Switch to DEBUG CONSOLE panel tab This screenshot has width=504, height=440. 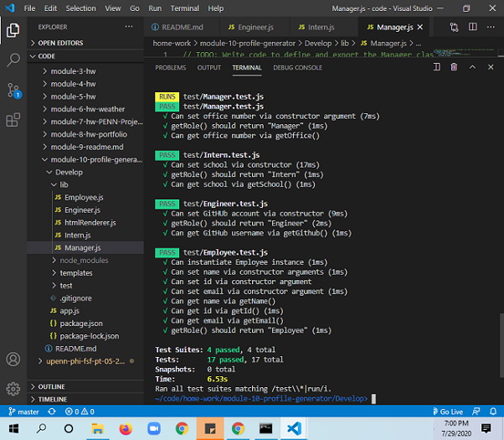pos(298,68)
